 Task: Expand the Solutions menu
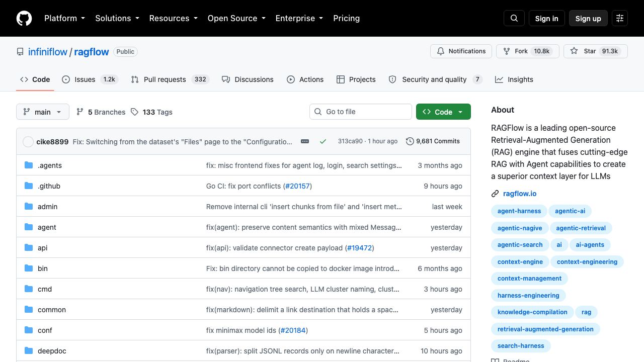coord(117,18)
